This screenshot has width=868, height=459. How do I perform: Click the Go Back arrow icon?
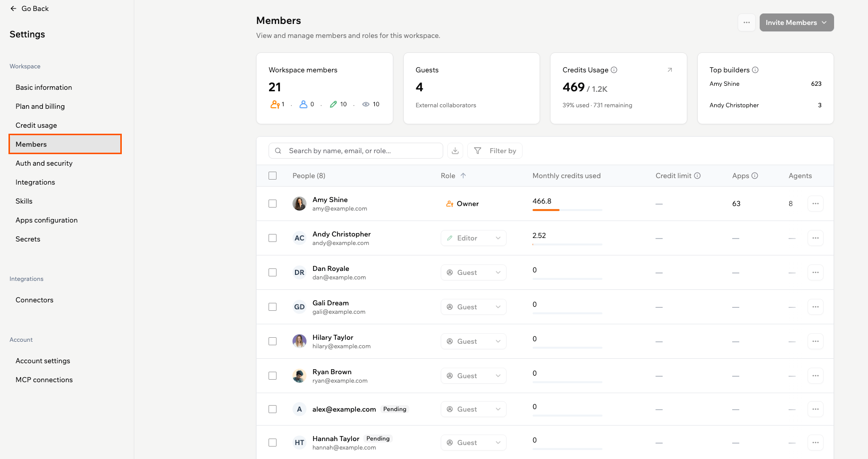point(13,8)
